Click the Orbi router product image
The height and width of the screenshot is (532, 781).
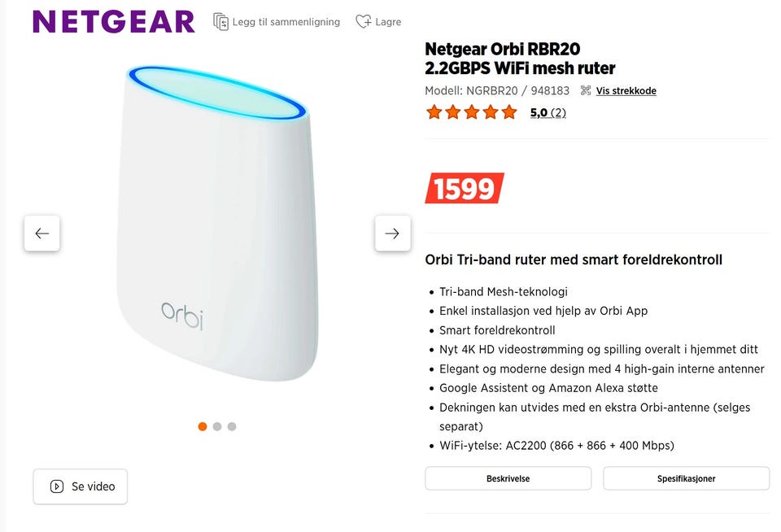point(217,223)
